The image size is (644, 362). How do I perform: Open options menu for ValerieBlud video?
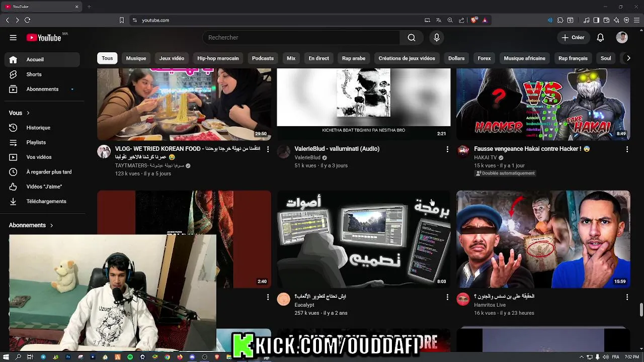447,149
